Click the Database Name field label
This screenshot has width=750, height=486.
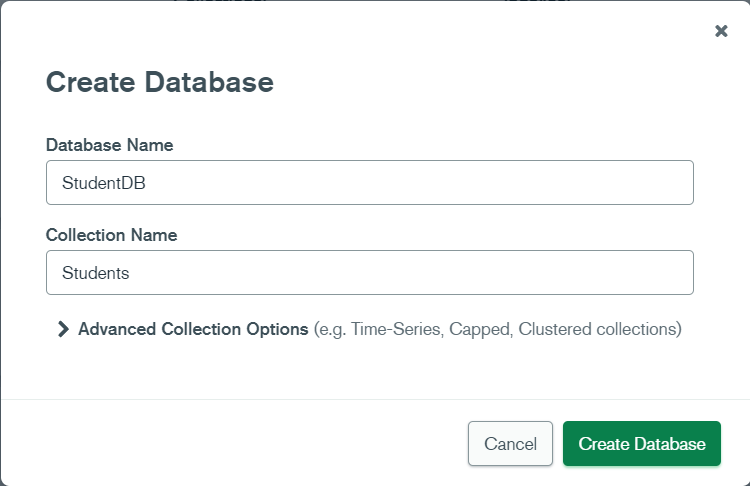[109, 145]
